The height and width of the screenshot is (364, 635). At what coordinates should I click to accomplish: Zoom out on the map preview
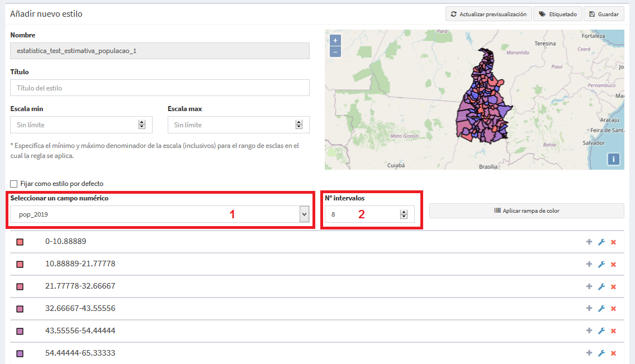pos(335,52)
